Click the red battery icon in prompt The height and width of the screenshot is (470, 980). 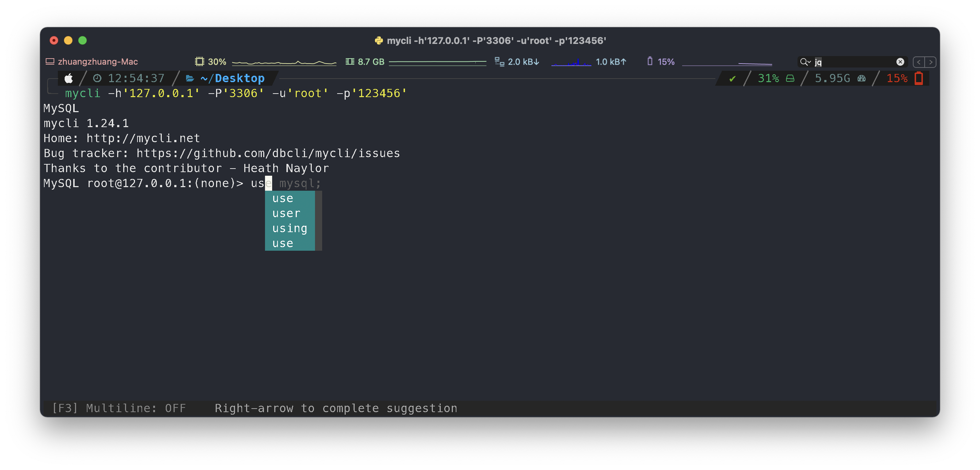coord(919,78)
